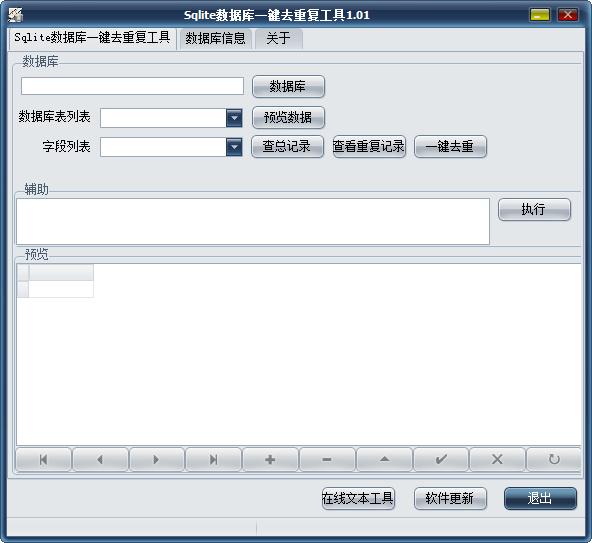Click the 执行 button
Screen dimensions: 592x543
click(x=534, y=209)
